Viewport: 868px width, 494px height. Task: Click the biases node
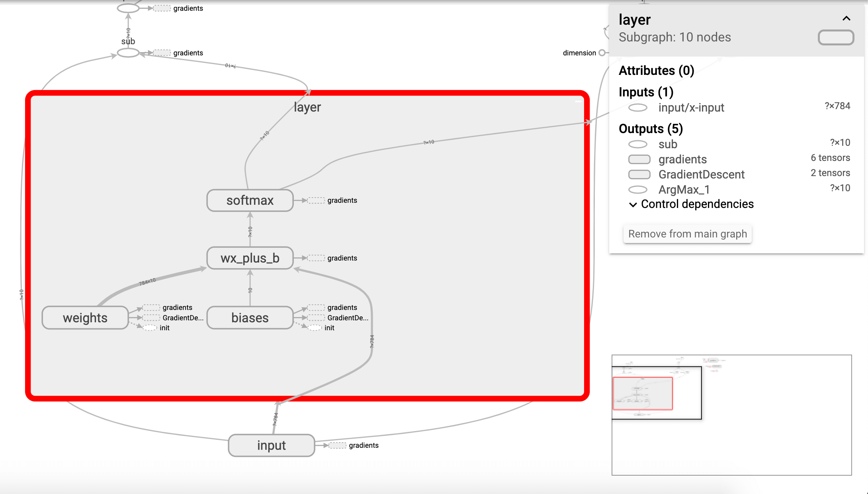click(250, 318)
